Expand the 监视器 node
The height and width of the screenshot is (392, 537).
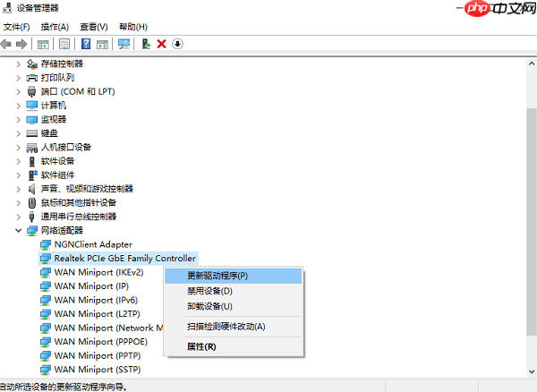19,120
